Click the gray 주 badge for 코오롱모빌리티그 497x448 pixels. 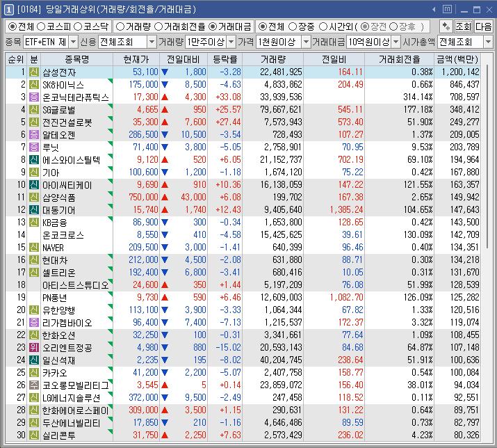pyautogui.click(x=34, y=385)
